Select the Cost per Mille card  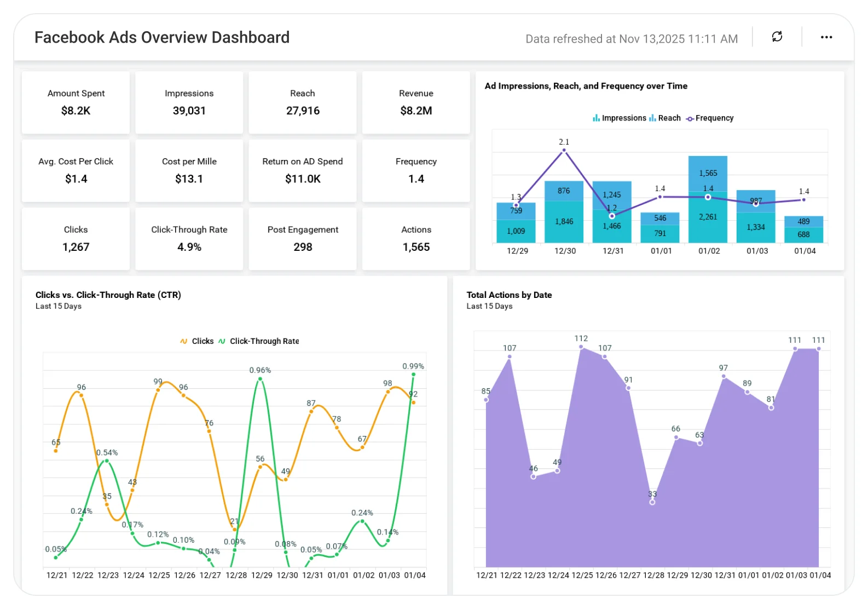(189, 170)
